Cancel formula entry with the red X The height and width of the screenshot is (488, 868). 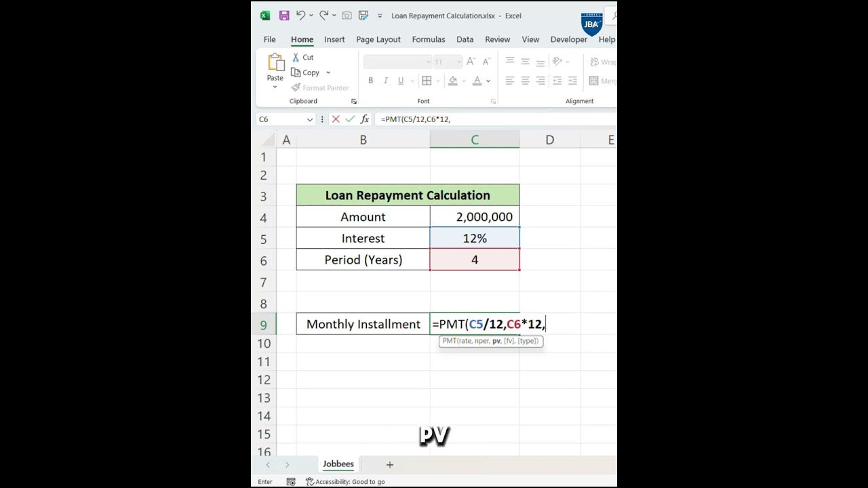click(x=336, y=119)
